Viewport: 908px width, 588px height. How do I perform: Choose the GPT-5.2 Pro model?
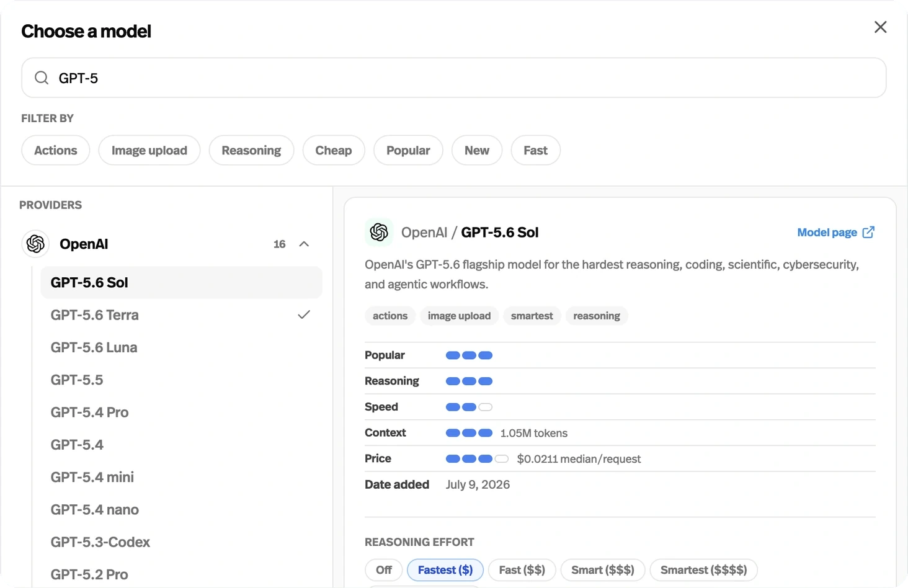[182, 574]
